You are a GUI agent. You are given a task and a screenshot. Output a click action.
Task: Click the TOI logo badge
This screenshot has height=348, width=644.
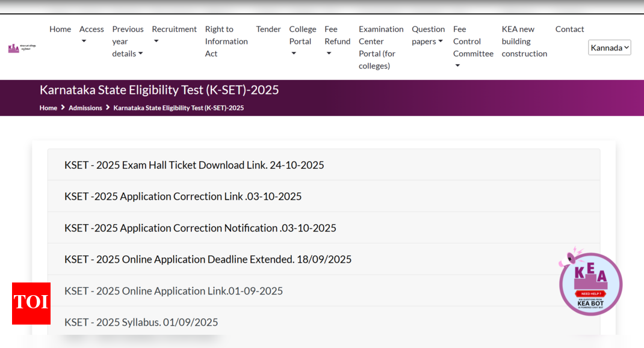pyautogui.click(x=31, y=303)
